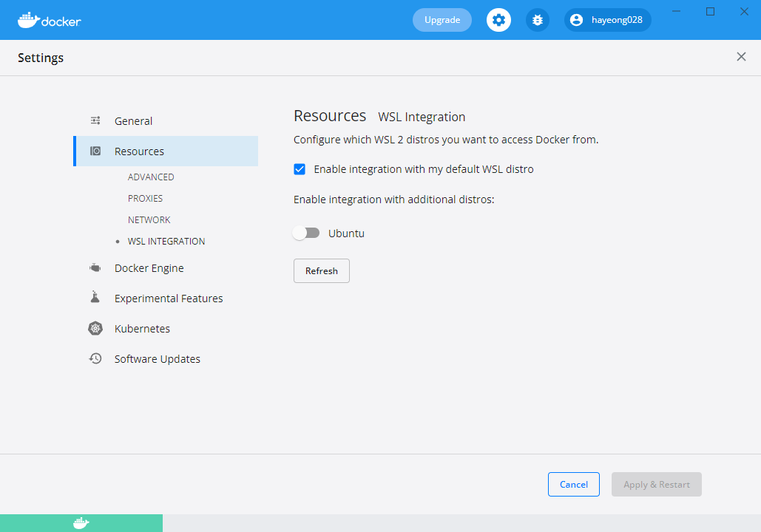Image resolution: width=761 pixels, height=532 pixels.
Task: Open the NETWORK sub-item
Action: pyautogui.click(x=149, y=219)
